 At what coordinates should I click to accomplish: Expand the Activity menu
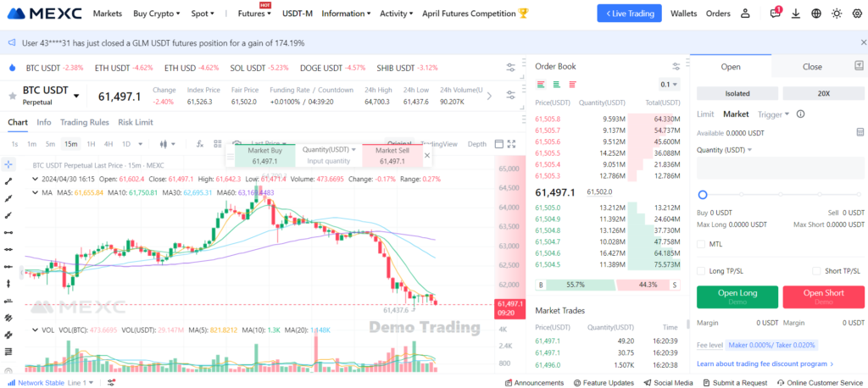(397, 14)
